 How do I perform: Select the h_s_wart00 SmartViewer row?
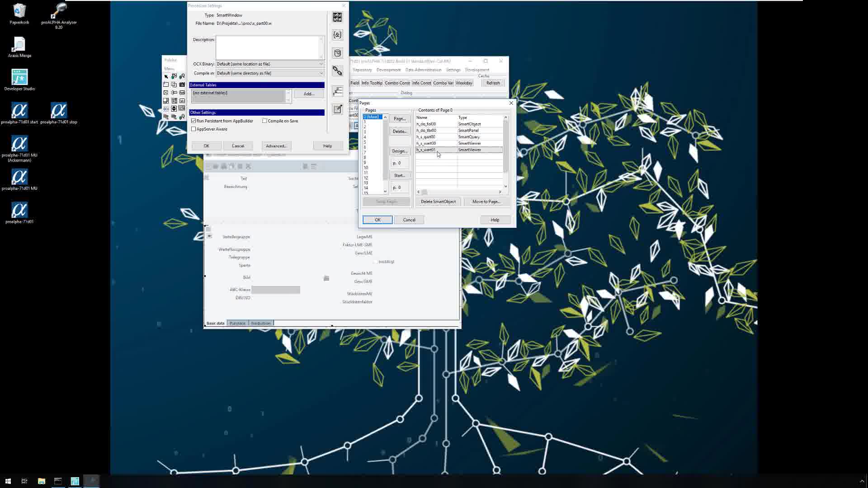(459, 143)
